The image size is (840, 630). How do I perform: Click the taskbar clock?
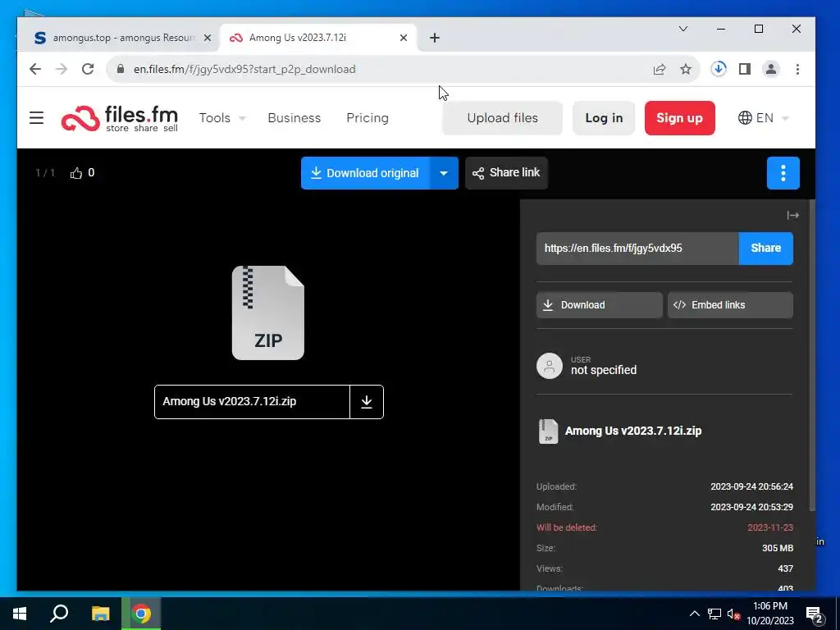pos(770,614)
